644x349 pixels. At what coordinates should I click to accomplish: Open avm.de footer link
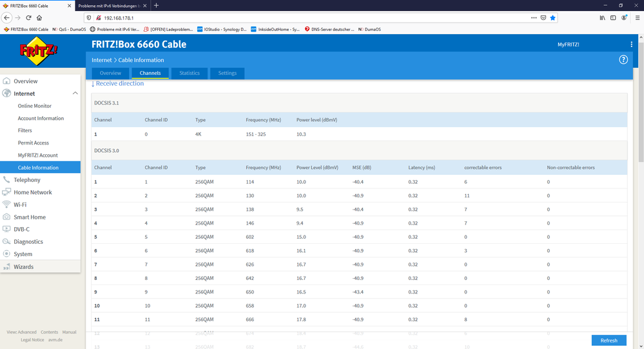55,339
